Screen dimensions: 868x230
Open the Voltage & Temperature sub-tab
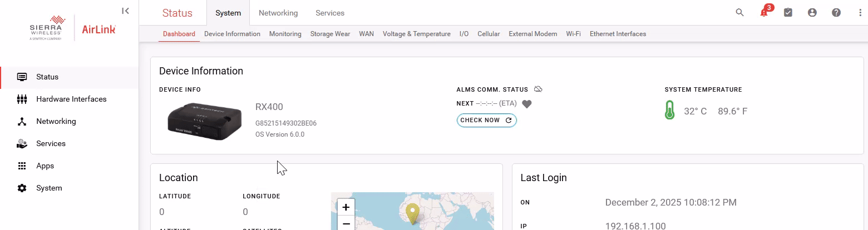tap(416, 34)
